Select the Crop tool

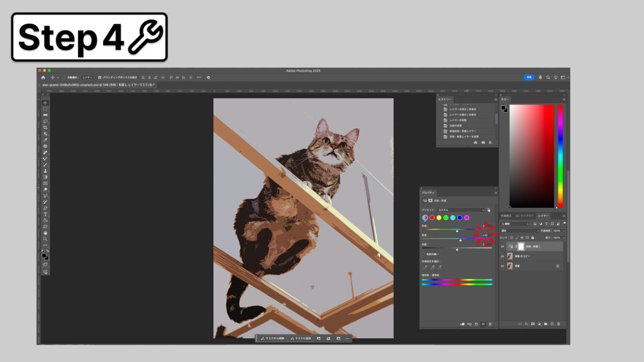[45, 128]
